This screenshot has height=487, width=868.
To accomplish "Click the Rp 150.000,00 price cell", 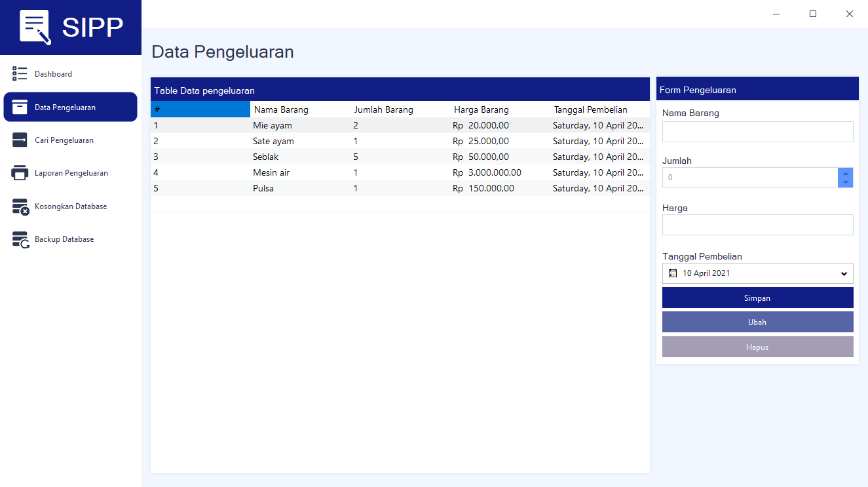I will pyautogui.click(x=500, y=188).
